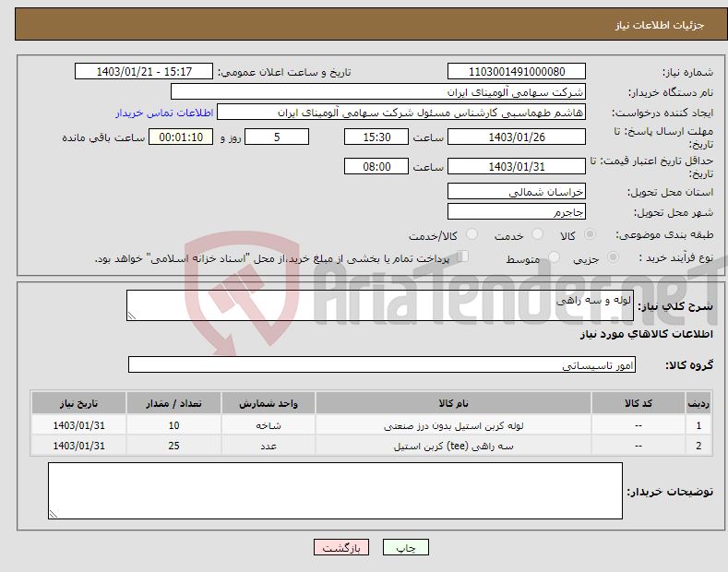The height and width of the screenshot is (572, 728).
Task: Click the remaining time field 00:01:10
Action: pyautogui.click(x=181, y=137)
